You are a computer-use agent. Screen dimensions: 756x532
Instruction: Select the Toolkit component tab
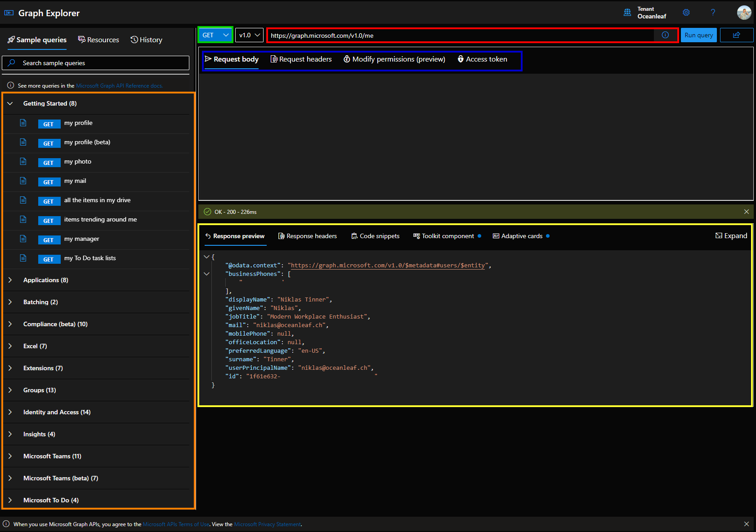pos(447,236)
